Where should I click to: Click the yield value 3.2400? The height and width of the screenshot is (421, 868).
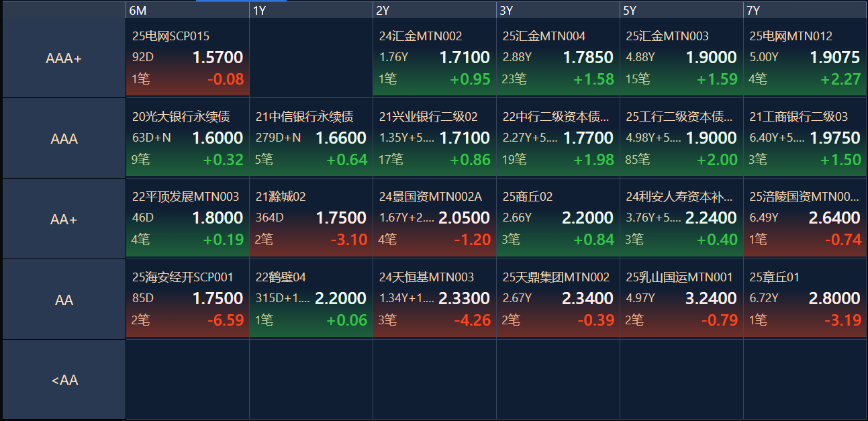click(712, 299)
